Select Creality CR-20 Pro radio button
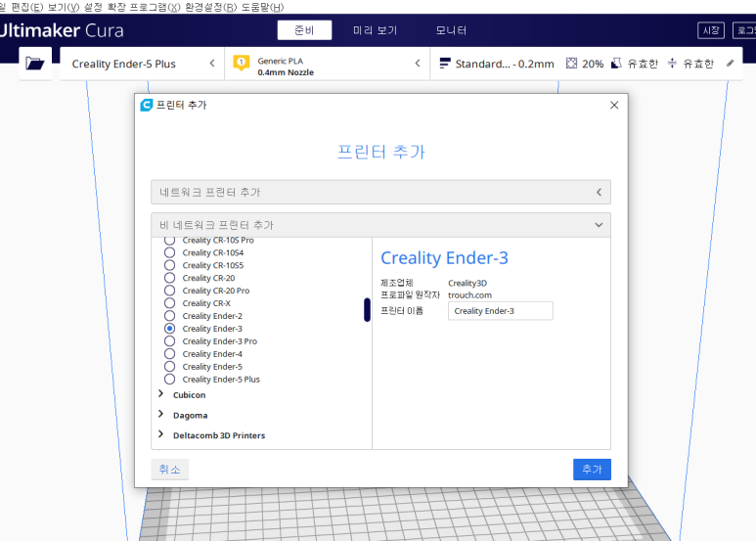The height and width of the screenshot is (541, 756). click(170, 291)
